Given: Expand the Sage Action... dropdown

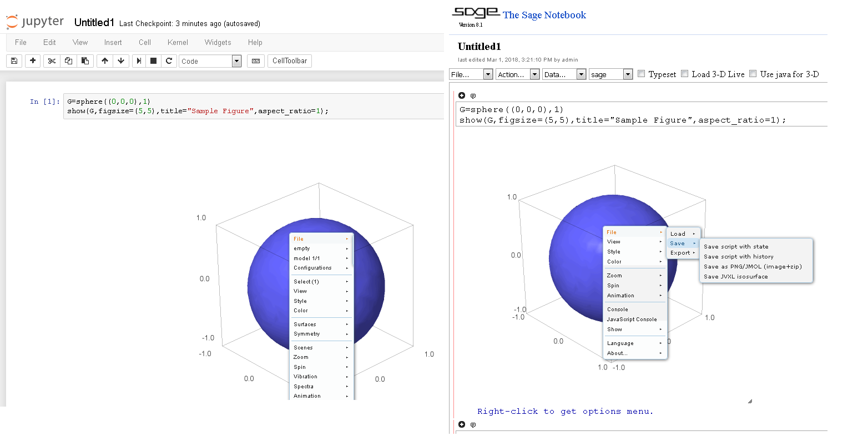Looking at the screenshot, I should coord(517,74).
